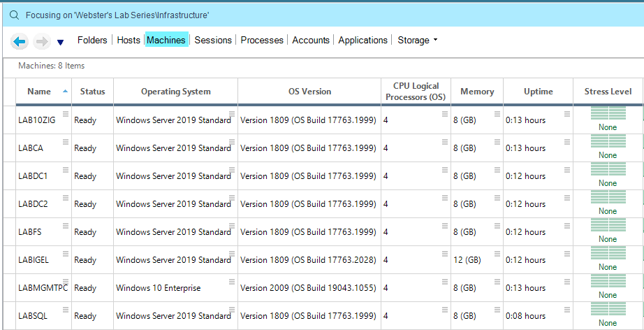Image resolution: width=644 pixels, height=330 pixels.
Task: Click the blue back navigation arrow
Action: [x=20, y=42]
